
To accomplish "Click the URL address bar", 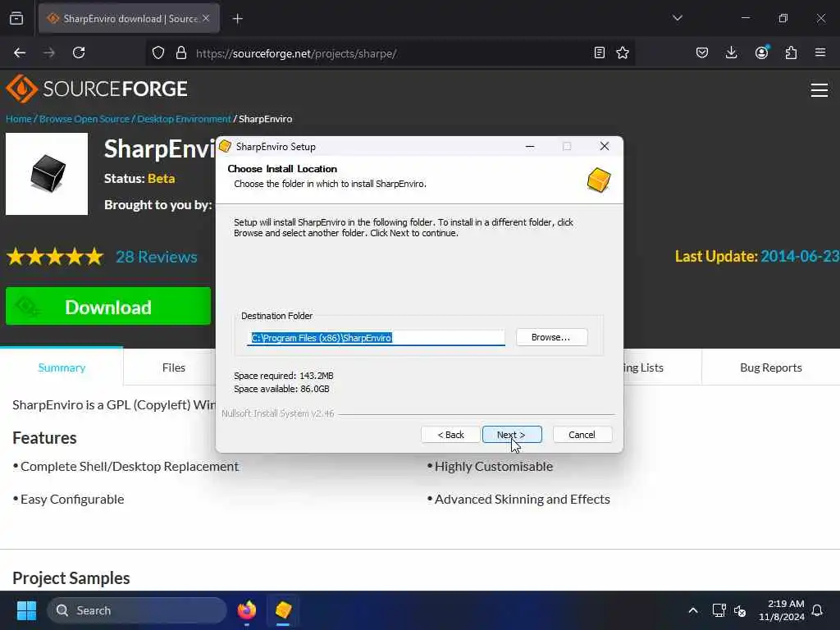I will [x=391, y=53].
